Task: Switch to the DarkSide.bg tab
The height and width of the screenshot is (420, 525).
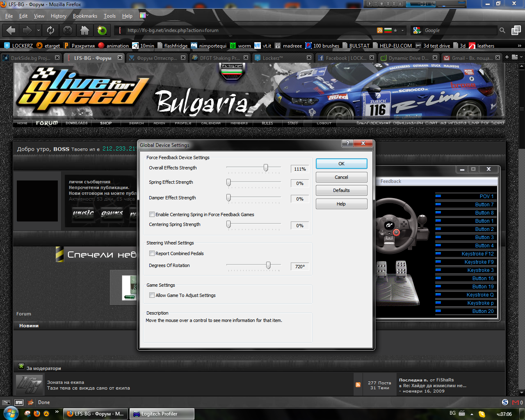Action: [31, 58]
